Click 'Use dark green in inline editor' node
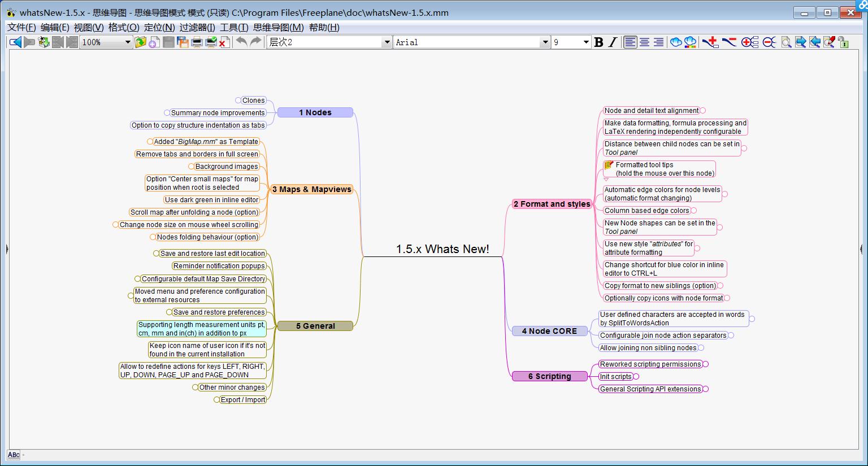868x466 pixels. point(212,200)
